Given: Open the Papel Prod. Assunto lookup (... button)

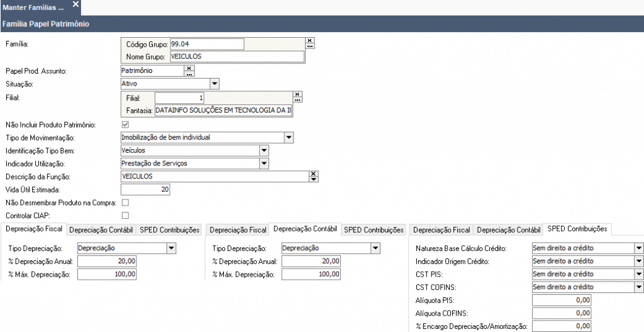Looking at the screenshot, I should [189, 74].
